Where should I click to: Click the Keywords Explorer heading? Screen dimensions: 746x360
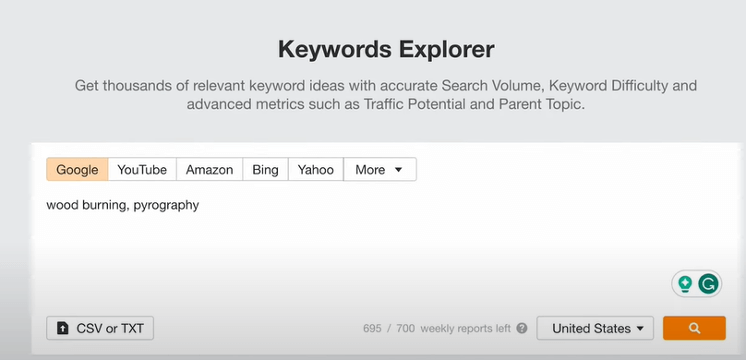click(x=386, y=49)
